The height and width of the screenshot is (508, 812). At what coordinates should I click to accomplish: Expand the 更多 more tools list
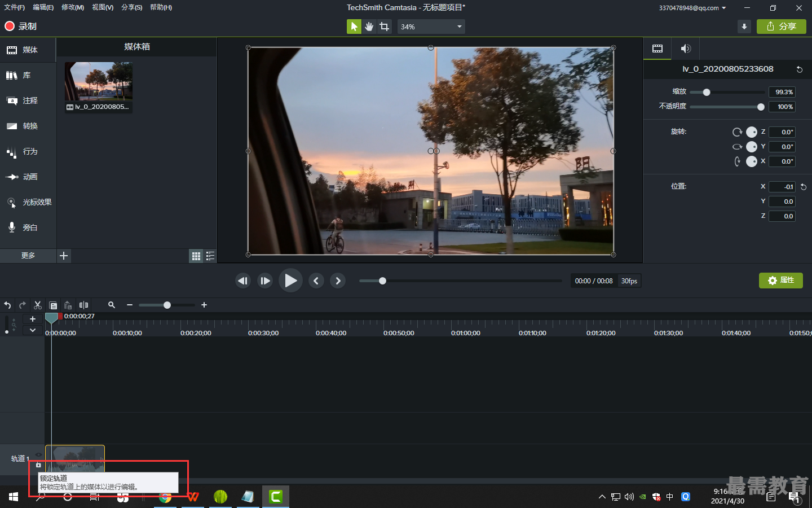tap(28, 256)
